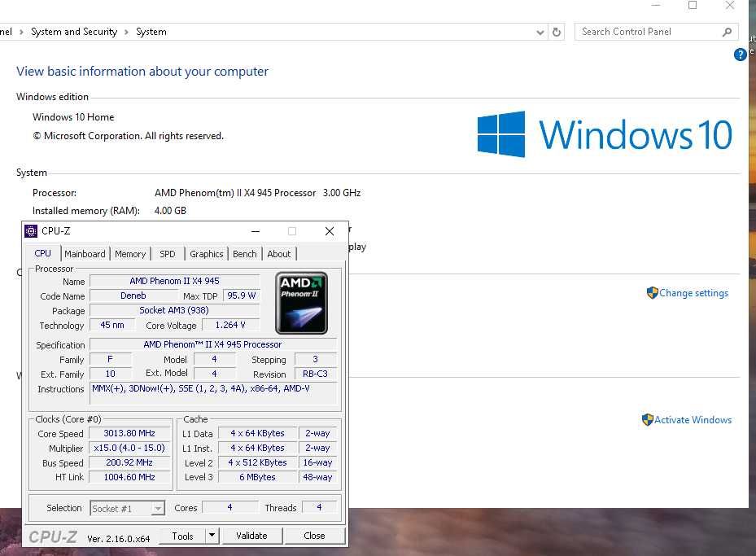
Task: Open the Tools dropdown arrow in CPU-Z
Action: click(x=212, y=536)
